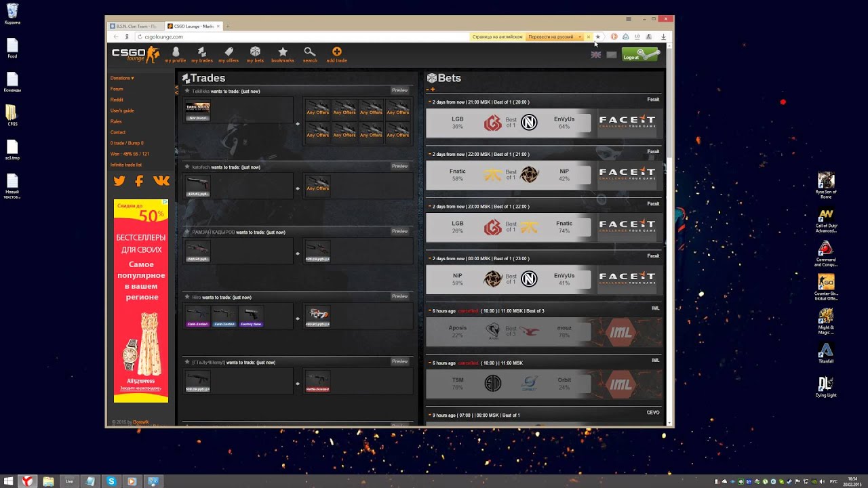The image size is (868, 488).
Task: Expand the TSM vs Orbit cancelled match
Action: (x=429, y=363)
